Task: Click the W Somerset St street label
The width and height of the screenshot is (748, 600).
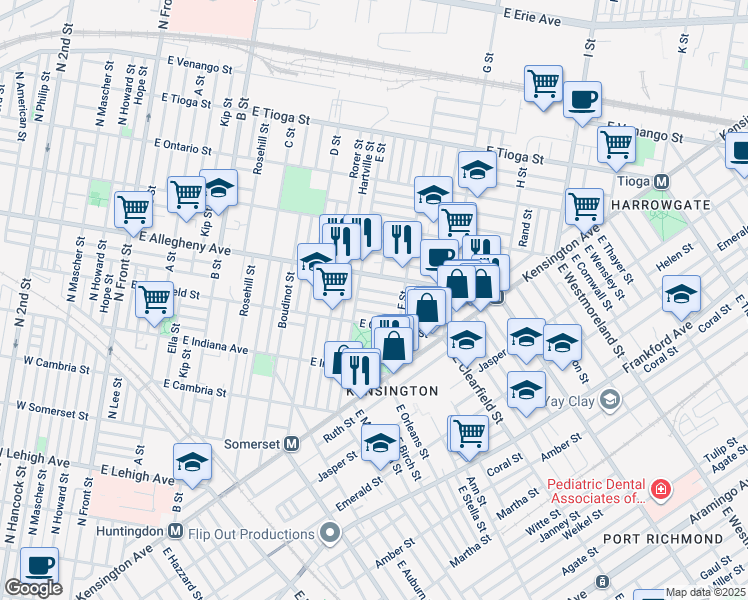Action: click(52, 411)
